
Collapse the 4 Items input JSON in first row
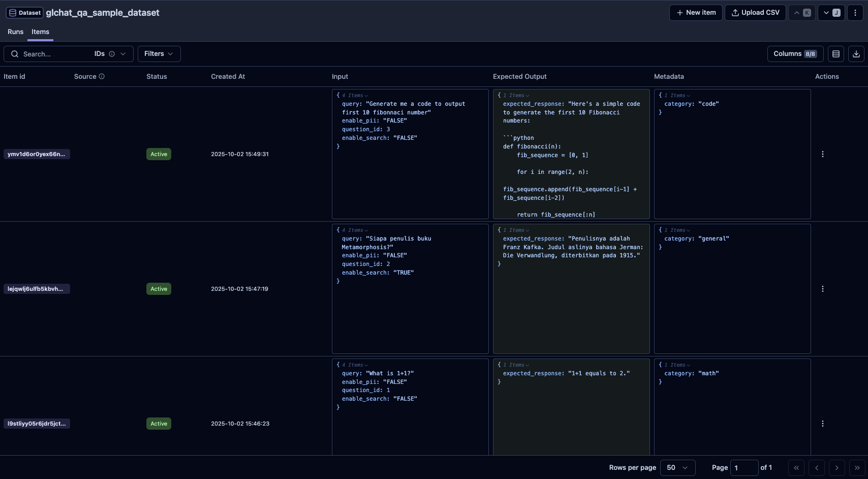(355, 96)
